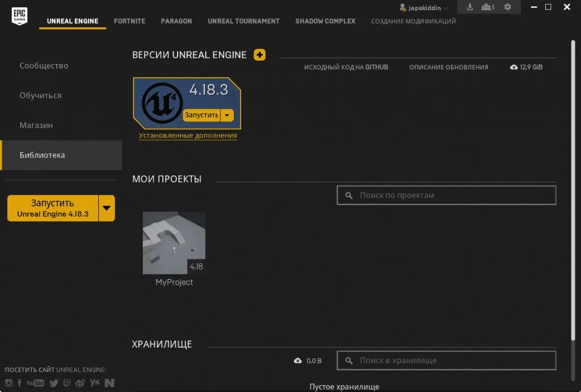
Task: Open Unreal Engine Facebook page
Action: click(19, 383)
